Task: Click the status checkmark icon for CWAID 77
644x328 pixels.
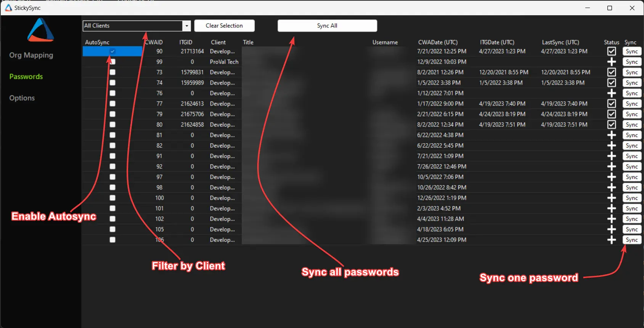Action: (x=612, y=104)
